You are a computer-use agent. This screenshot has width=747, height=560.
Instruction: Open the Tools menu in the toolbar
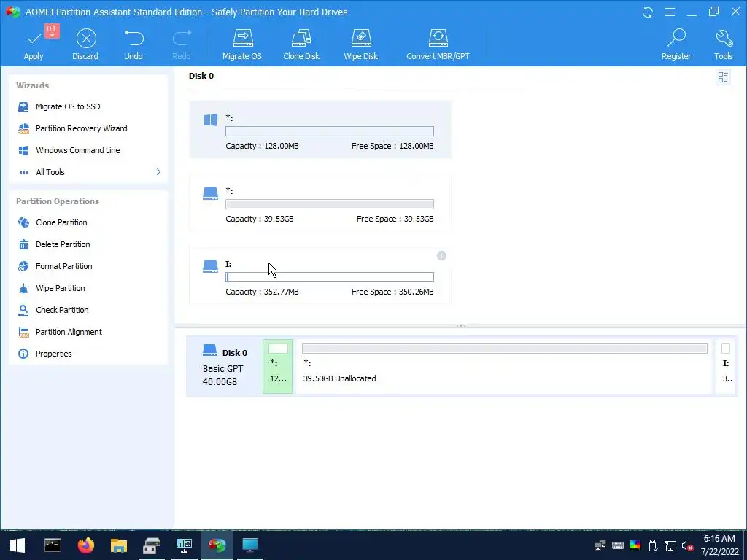tap(723, 44)
